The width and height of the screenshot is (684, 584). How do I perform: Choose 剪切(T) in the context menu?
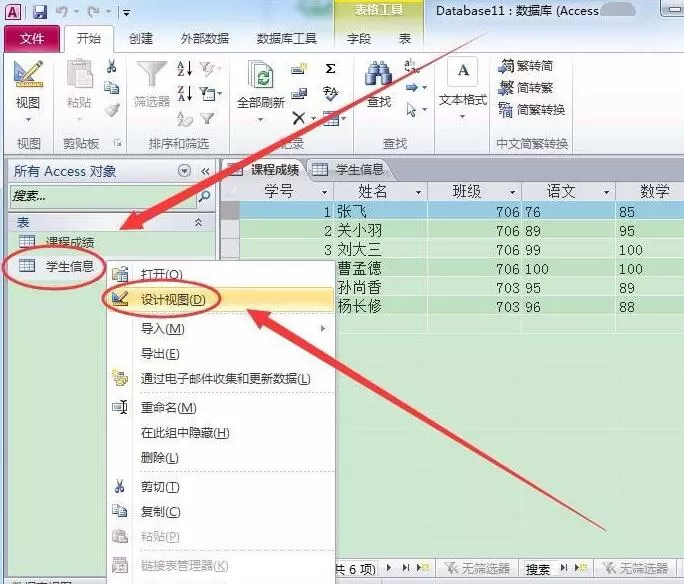click(222, 487)
